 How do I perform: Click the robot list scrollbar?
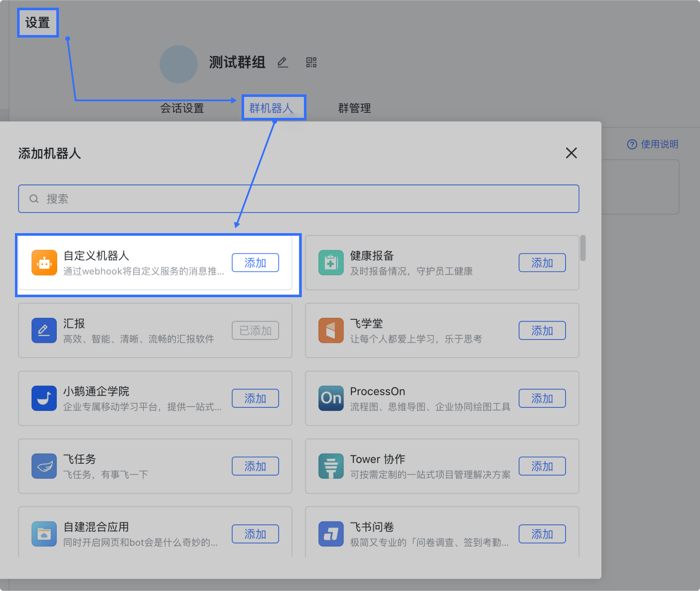(583, 248)
